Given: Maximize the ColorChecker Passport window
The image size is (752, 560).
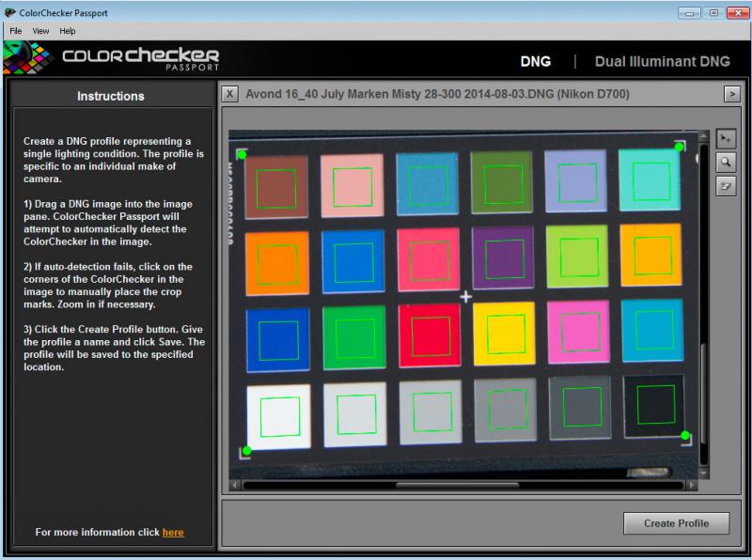Looking at the screenshot, I should pos(713,13).
